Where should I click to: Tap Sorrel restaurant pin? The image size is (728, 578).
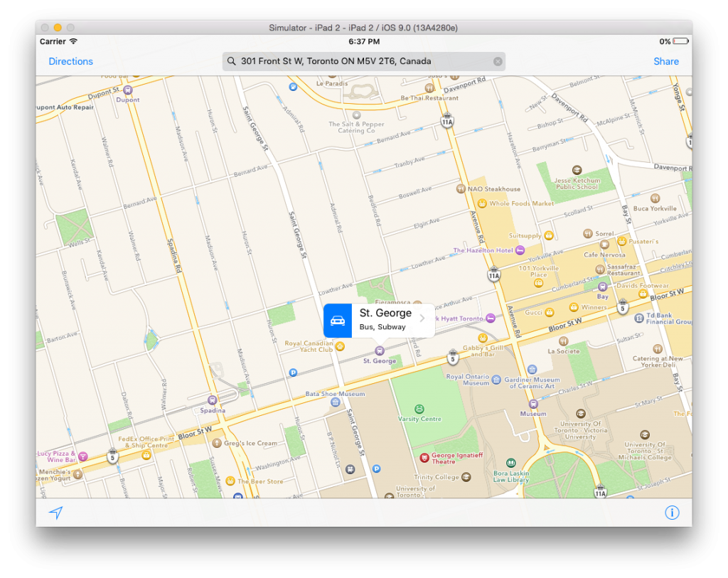(x=588, y=233)
